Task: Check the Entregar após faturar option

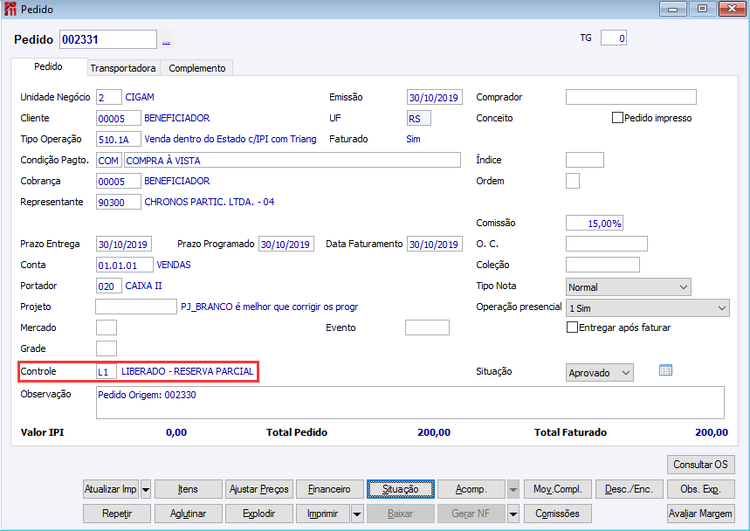Action: 572,327
